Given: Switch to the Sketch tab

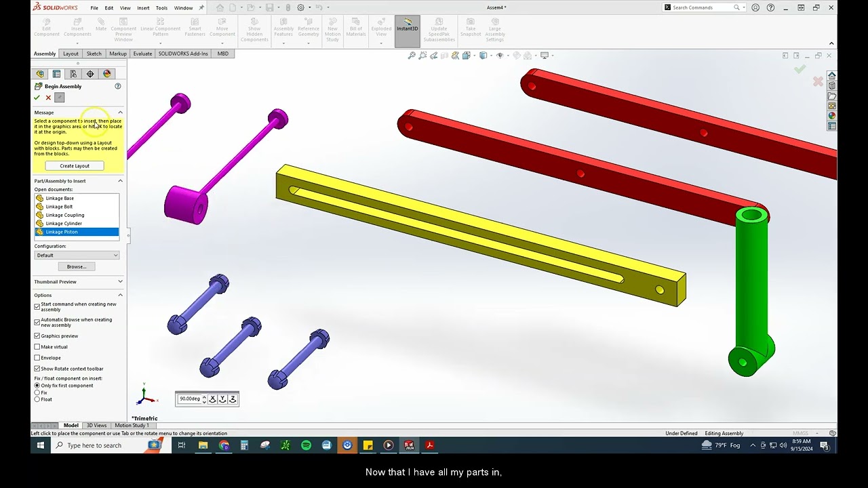Looking at the screenshot, I should 94,54.
